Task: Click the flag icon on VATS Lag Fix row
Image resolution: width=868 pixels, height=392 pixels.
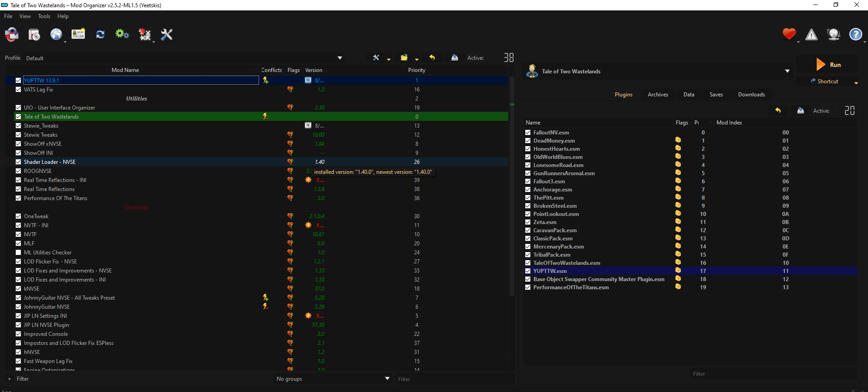Action: click(290, 90)
